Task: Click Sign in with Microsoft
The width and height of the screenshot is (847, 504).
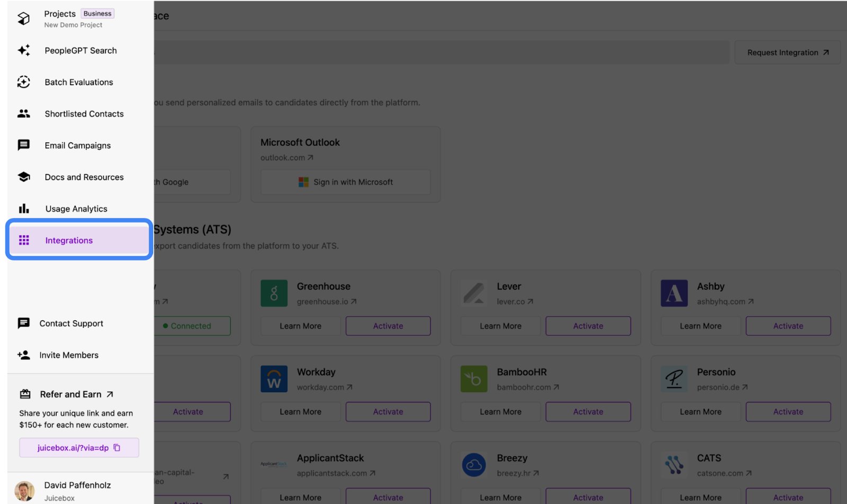Action: point(345,182)
